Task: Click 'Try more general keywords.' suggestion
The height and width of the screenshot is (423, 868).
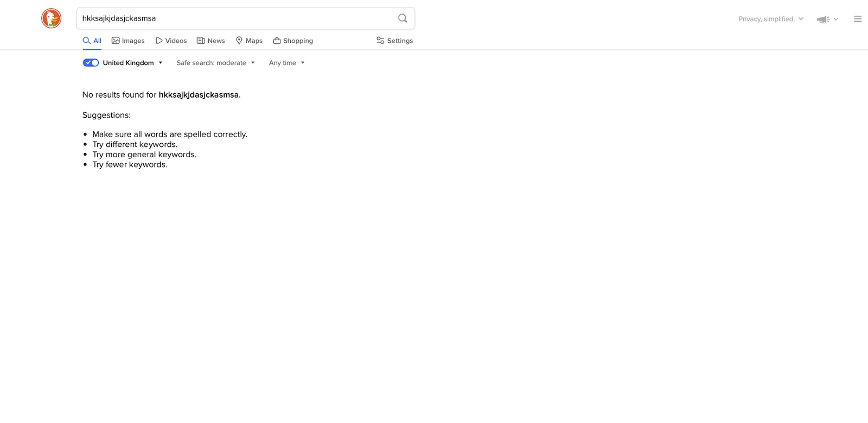Action: pos(144,155)
